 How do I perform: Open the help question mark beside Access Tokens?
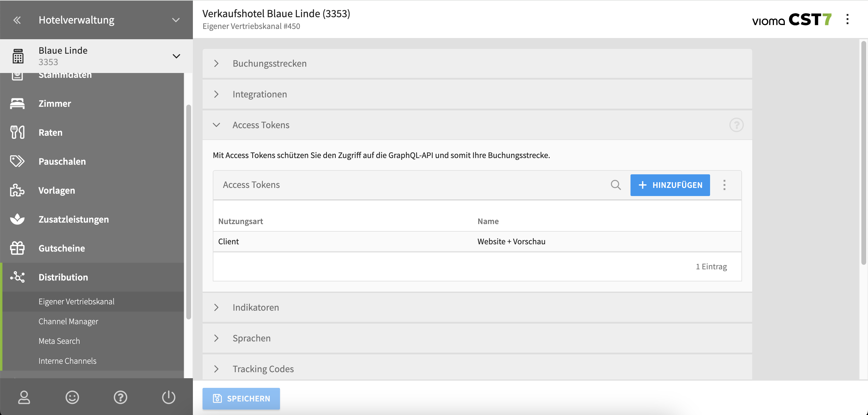point(736,125)
